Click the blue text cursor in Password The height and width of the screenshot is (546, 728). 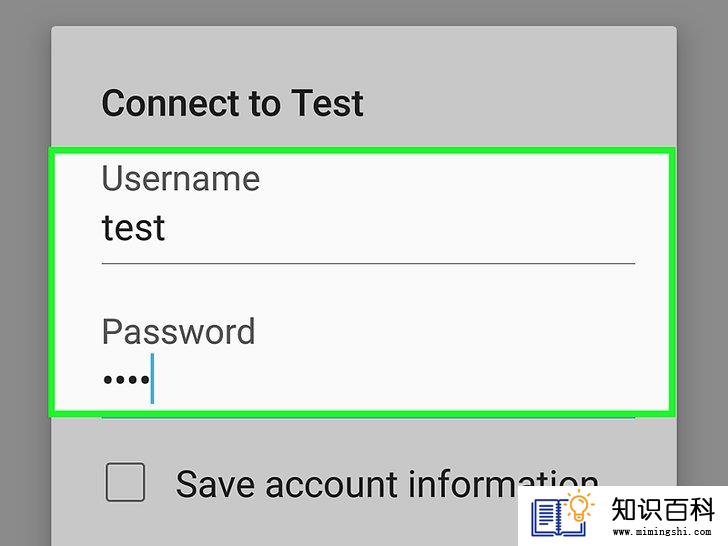click(152, 378)
